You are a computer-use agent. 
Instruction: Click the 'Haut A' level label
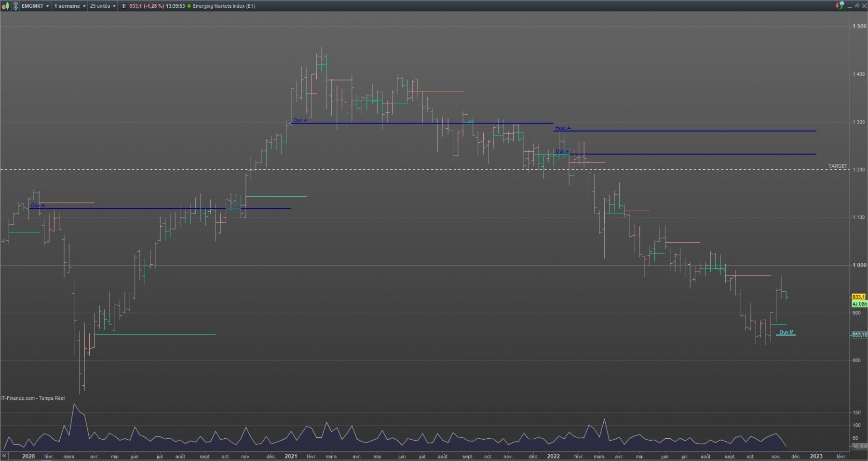pyautogui.click(x=563, y=128)
